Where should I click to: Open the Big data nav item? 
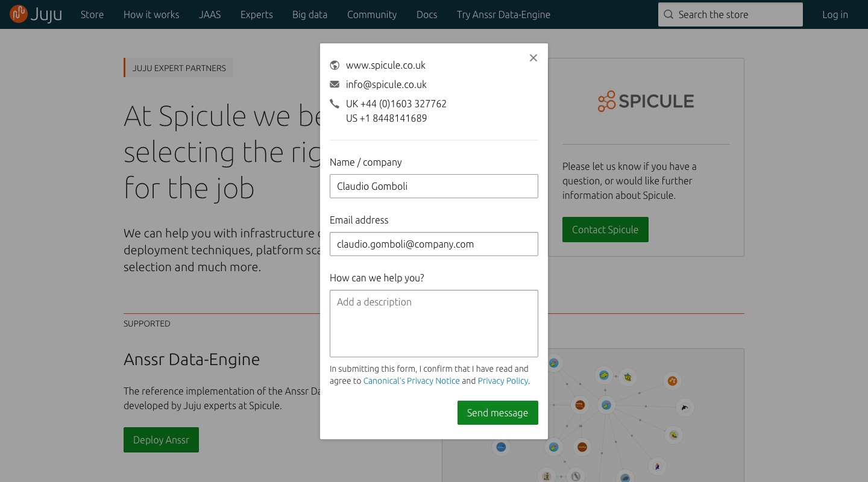[x=310, y=14]
